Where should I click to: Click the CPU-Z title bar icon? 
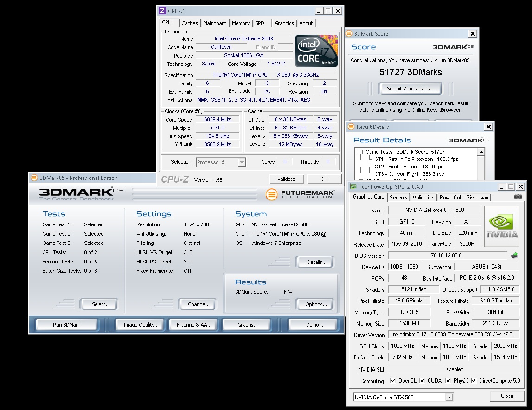tap(162, 11)
